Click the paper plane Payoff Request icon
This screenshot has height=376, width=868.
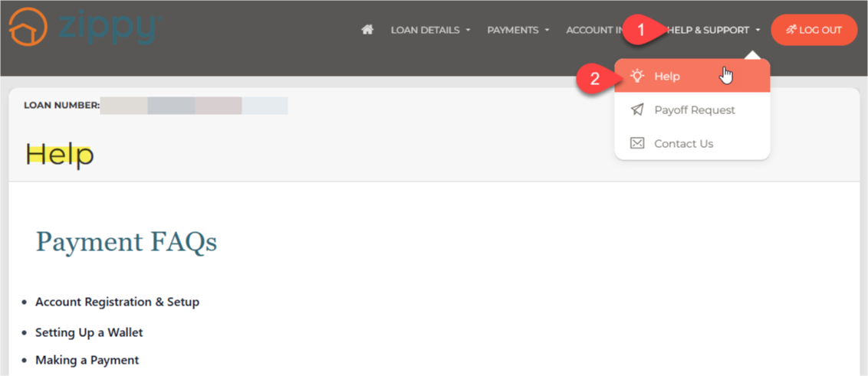pos(637,110)
